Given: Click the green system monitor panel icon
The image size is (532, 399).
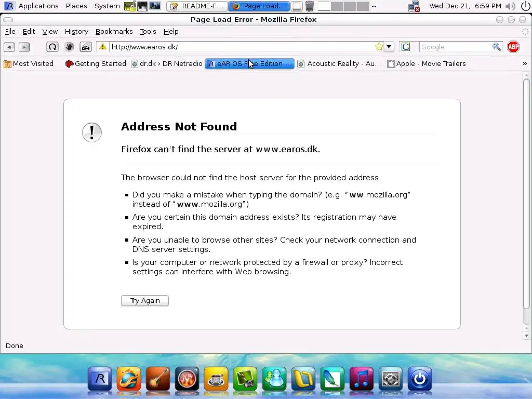Looking at the screenshot, I should [129, 6].
